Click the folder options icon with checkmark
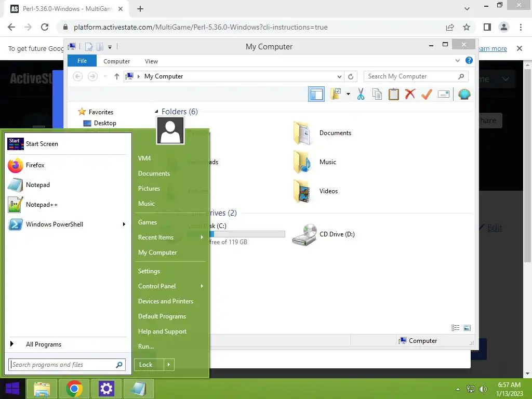The width and height of the screenshot is (532, 399). [x=336, y=94]
